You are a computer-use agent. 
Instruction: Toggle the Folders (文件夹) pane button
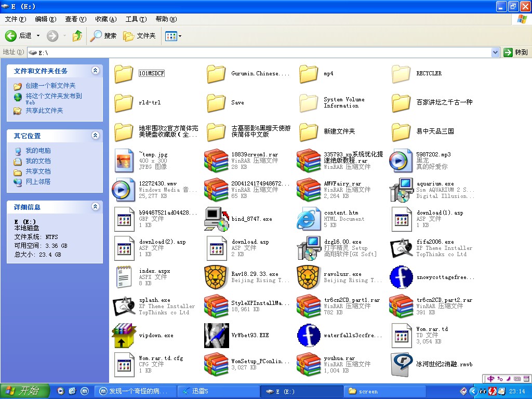pyautogui.click(x=140, y=36)
